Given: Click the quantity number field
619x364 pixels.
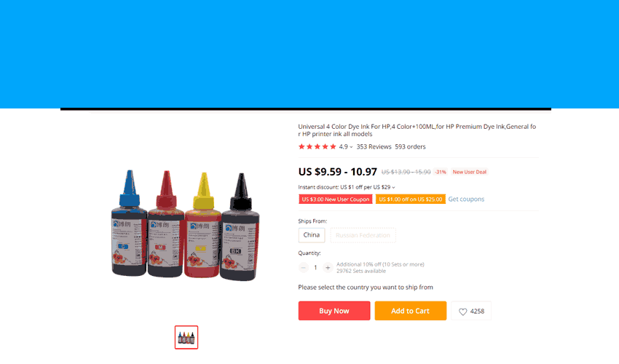Looking at the screenshot, I should tap(315, 268).
